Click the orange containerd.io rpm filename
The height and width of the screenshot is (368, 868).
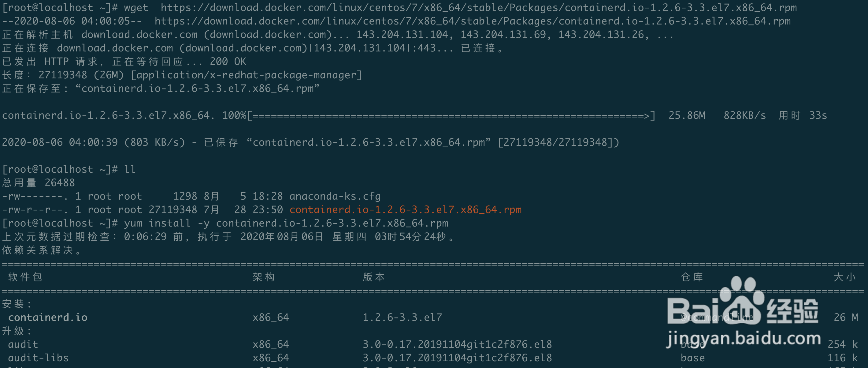405,209
